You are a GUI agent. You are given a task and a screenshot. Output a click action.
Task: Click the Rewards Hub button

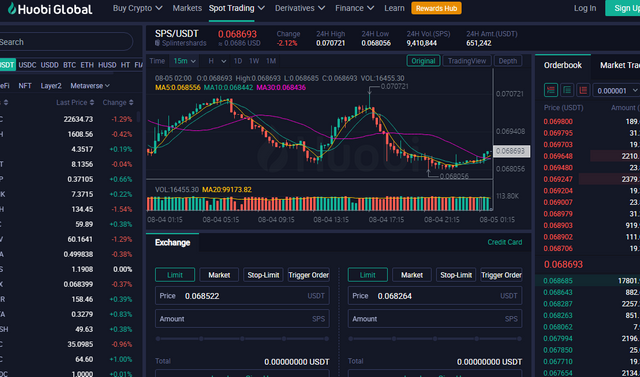pos(436,8)
